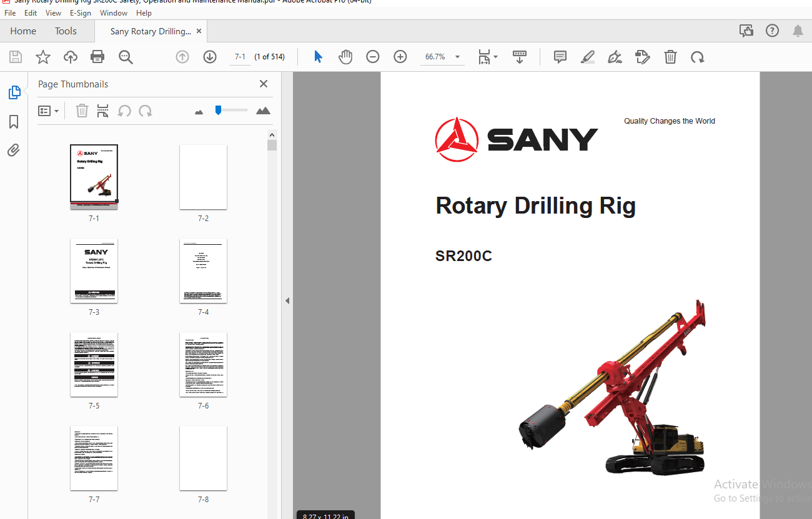Delete page using toolbar trash icon
The height and width of the screenshot is (519, 812).
[x=670, y=57]
